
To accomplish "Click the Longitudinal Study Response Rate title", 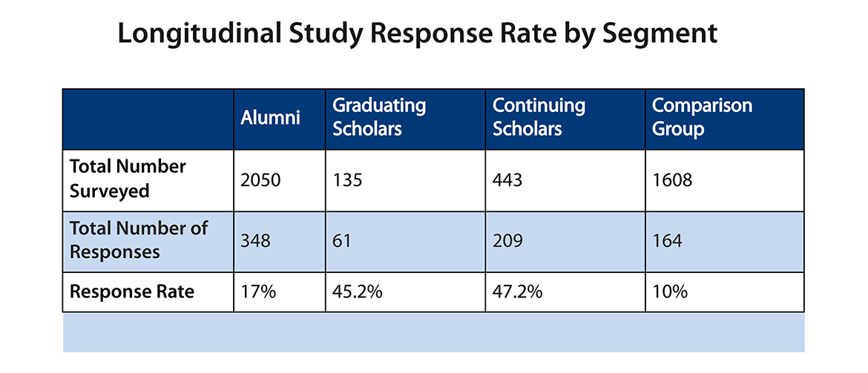I will (x=418, y=35).
